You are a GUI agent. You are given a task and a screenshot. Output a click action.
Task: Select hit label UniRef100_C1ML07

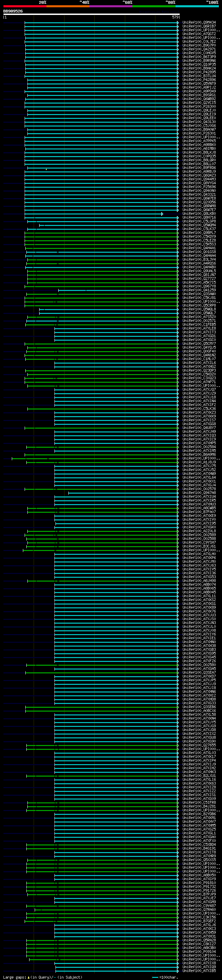(199, 359)
